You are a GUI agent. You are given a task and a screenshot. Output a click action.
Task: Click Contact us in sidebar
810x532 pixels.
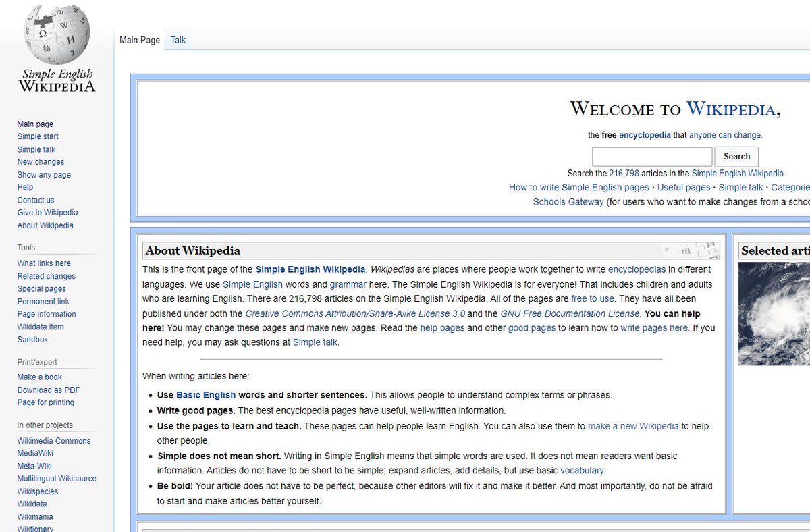click(x=36, y=200)
